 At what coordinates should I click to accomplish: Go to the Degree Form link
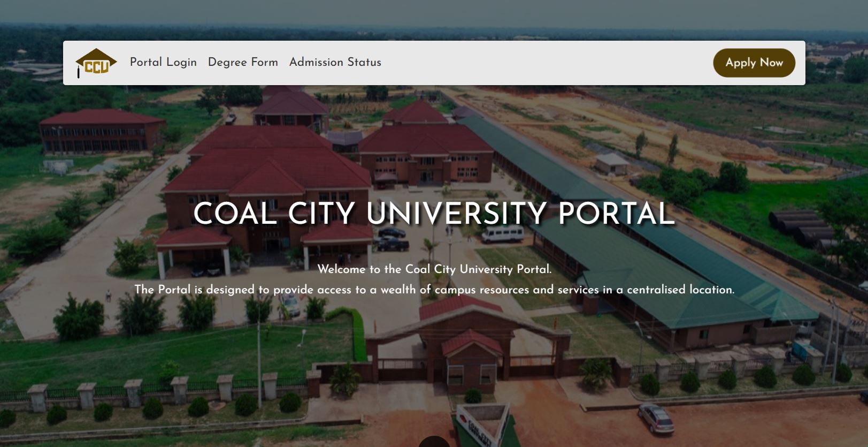click(x=243, y=62)
